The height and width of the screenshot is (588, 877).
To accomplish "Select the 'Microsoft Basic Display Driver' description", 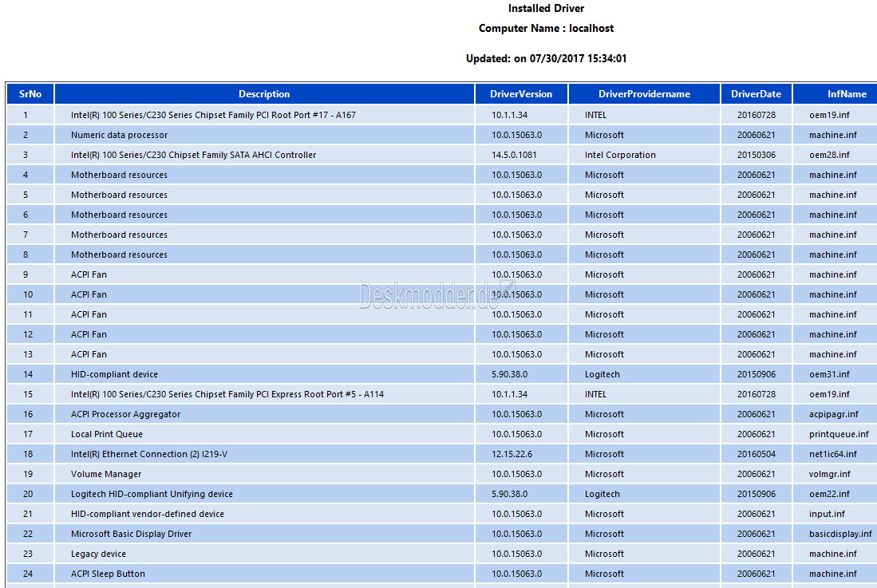I will (x=132, y=535).
